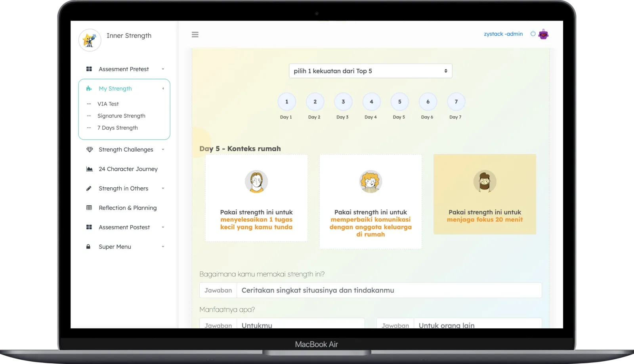Click the 24 Character Journey chart icon
Image resolution: width=634 pixels, height=364 pixels.
(x=90, y=169)
